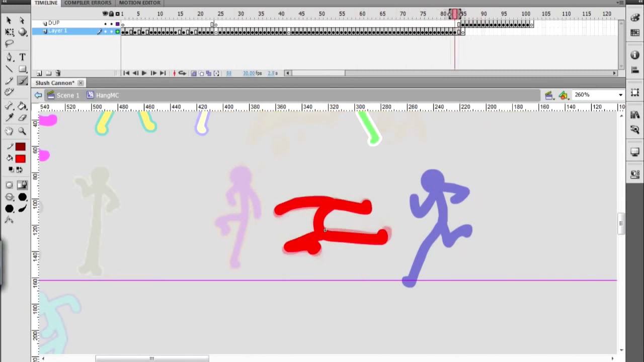Toggle lock on the DUP layer
This screenshot has width=644, height=362.
tap(111, 24)
